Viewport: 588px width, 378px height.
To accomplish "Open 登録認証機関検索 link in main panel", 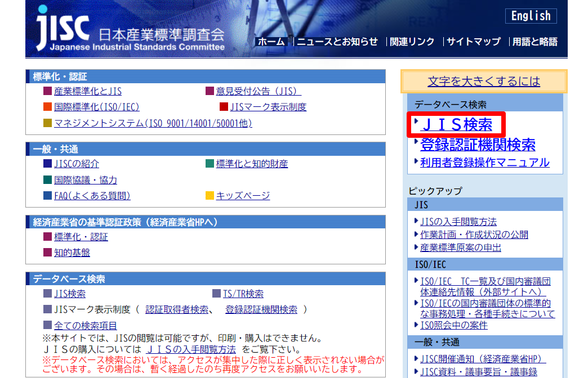I will [x=261, y=309].
